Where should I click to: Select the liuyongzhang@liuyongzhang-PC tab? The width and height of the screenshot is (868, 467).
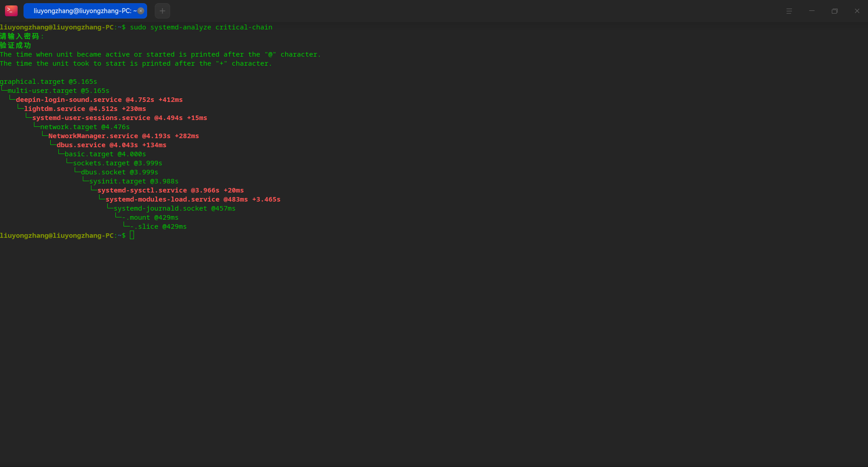pos(85,11)
